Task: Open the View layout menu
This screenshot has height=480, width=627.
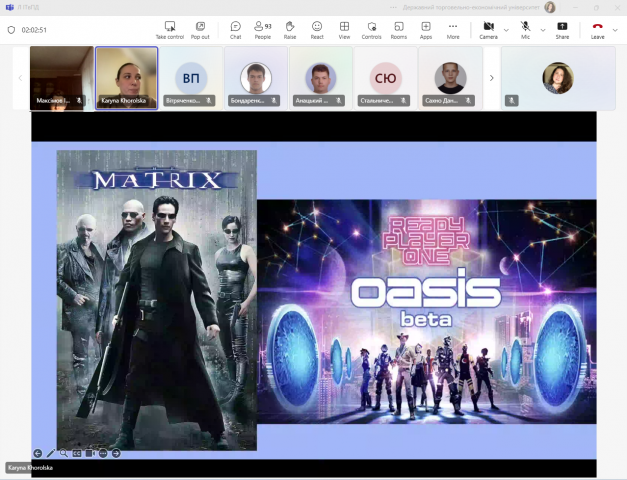Action: 344,29
